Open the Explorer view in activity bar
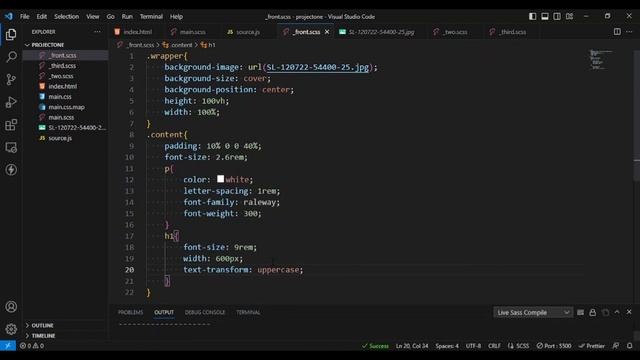 click(x=11, y=34)
